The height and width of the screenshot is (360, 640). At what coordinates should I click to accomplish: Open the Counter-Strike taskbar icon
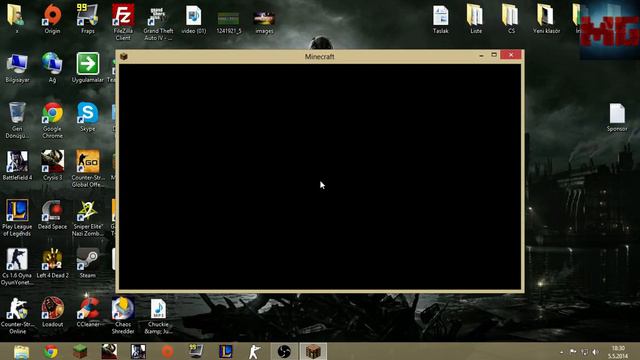pos(255,352)
